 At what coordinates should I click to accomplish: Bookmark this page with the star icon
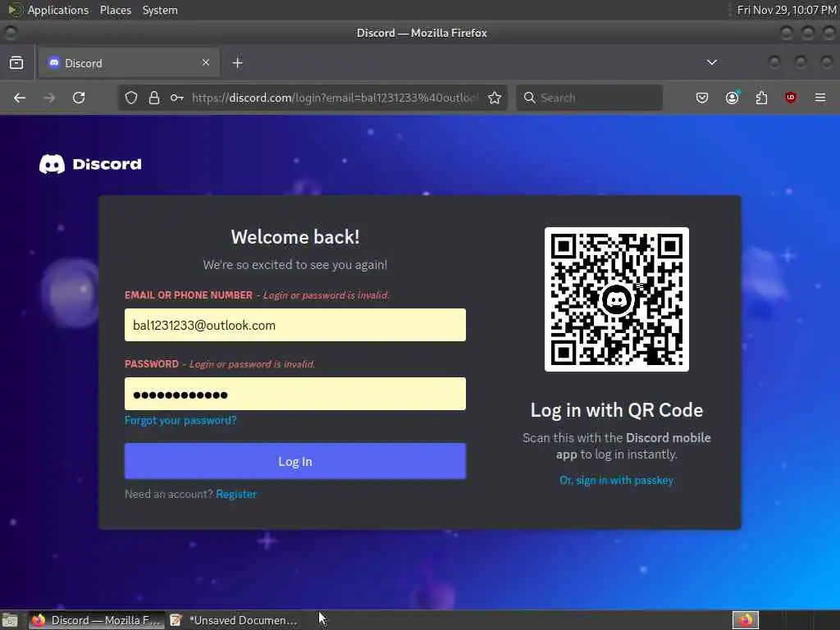pyautogui.click(x=495, y=98)
